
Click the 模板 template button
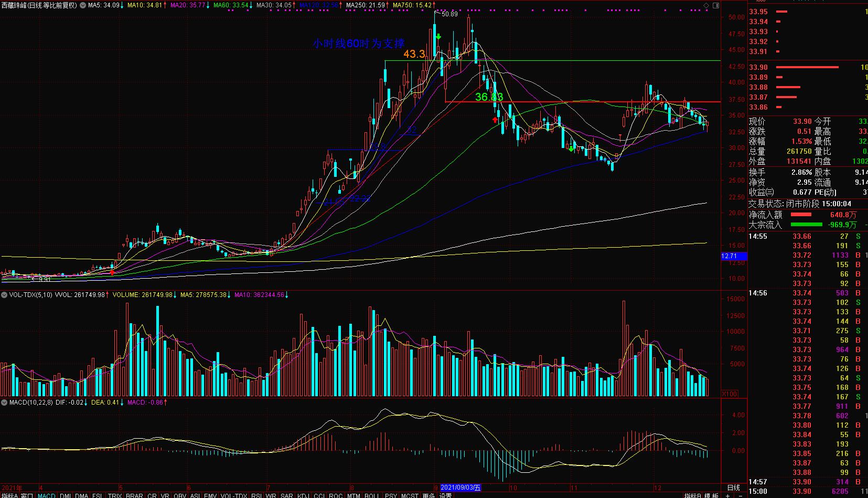point(712,495)
